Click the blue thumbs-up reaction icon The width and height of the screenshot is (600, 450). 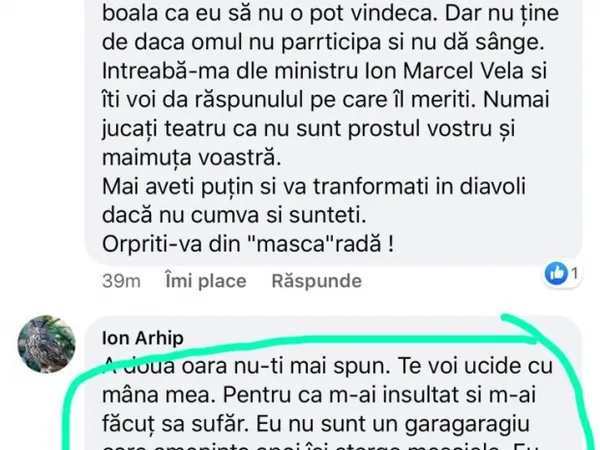556,273
